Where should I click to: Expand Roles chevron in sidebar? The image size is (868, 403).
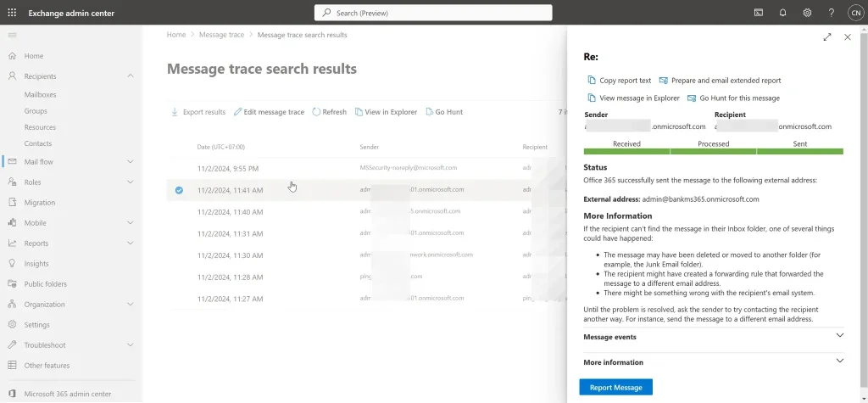(131, 182)
